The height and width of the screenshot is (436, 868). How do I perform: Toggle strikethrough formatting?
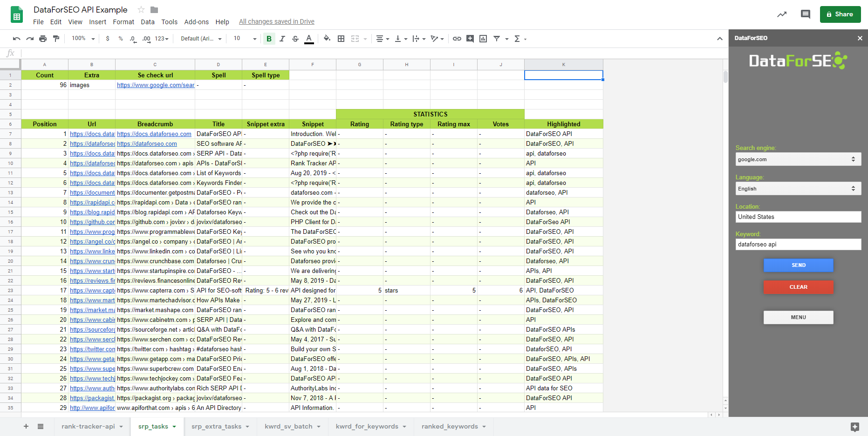tap(295, 39)
